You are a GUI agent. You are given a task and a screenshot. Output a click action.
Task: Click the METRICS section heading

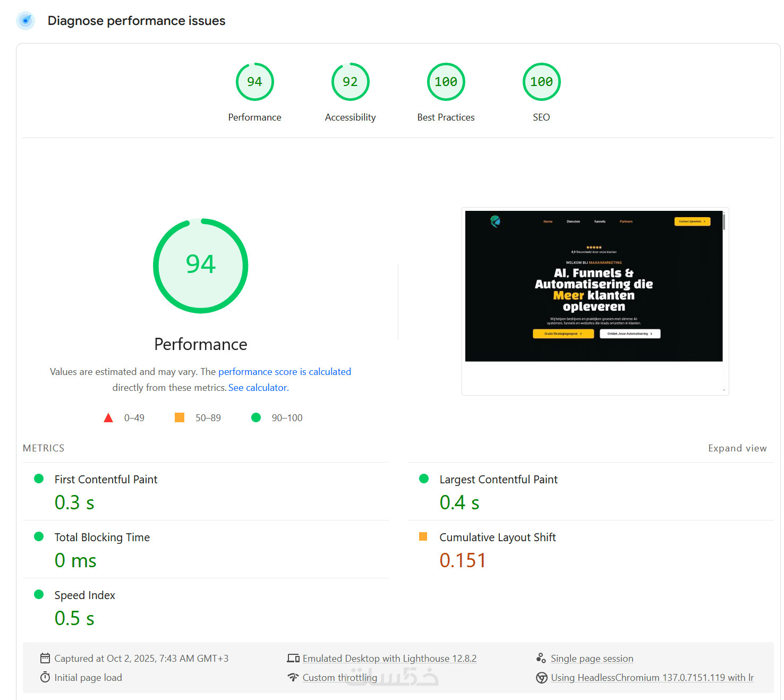tap(44, 448)
